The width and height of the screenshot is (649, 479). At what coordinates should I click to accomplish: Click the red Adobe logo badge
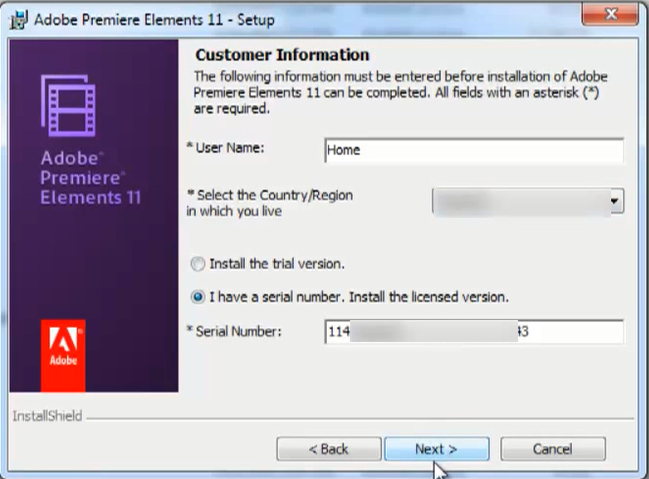pos(63,355)
